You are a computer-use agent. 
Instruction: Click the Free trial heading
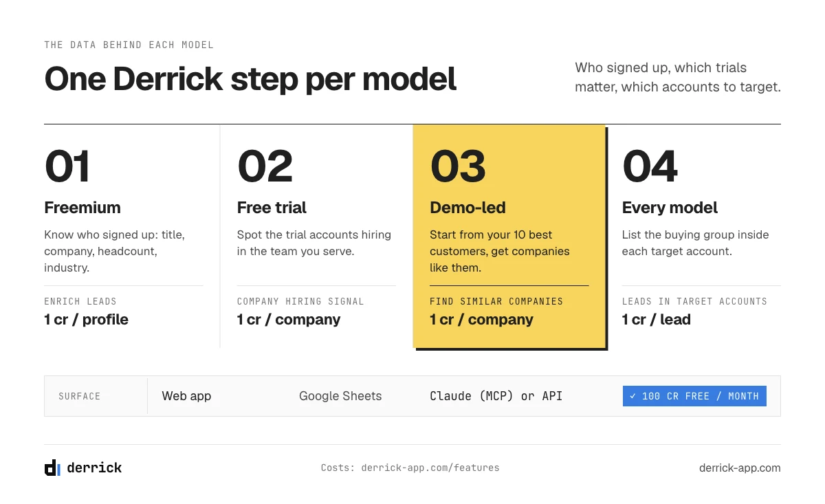[x=272, y=208]
